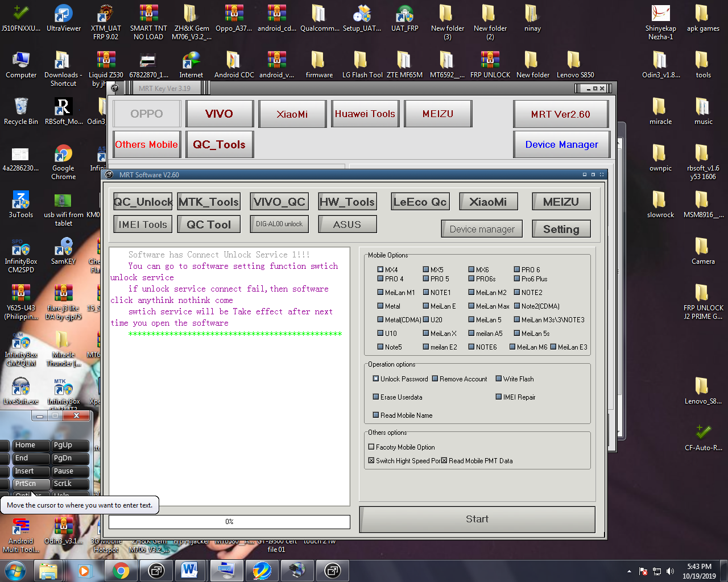Enable Remove Account operation
This screenshot has width=728, height=582.
coord(435,379)
